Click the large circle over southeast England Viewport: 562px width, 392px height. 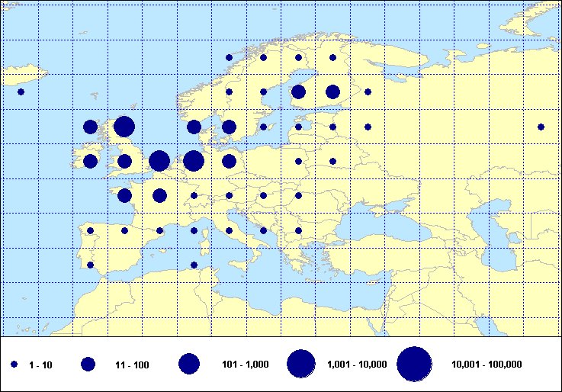coord(159,161)
